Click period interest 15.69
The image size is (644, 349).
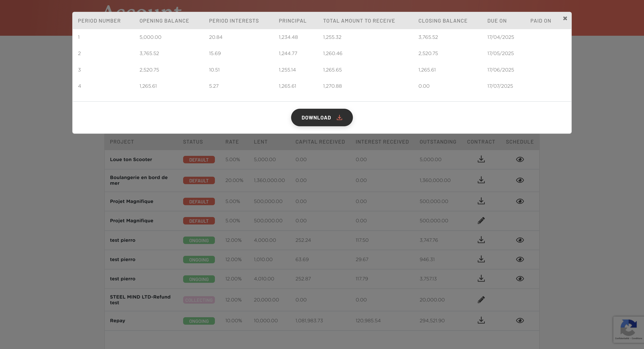215,53
